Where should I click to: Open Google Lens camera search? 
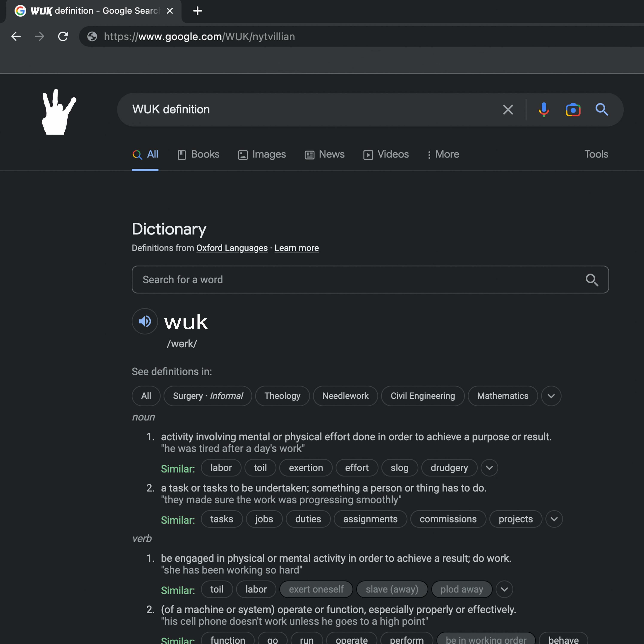(573, 109)
